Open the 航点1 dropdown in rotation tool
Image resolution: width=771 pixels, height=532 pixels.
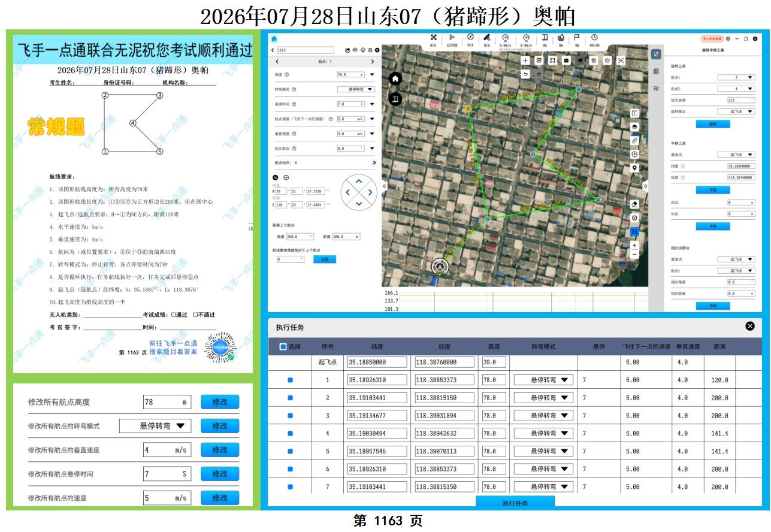click(736, 77)
